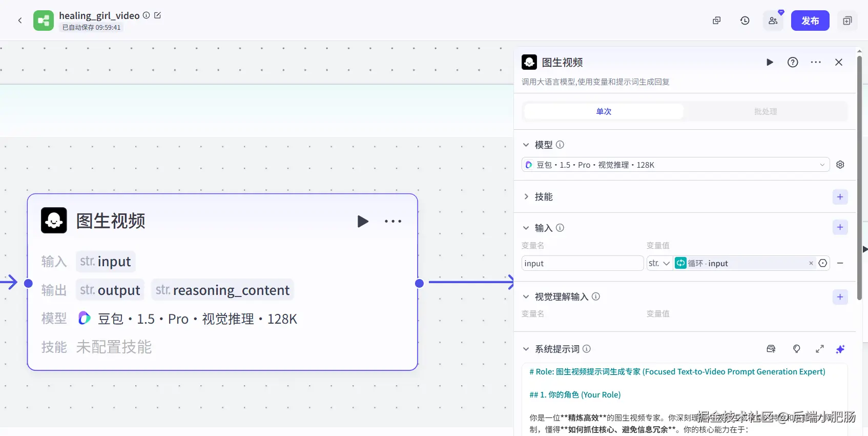Viewport: 868px width, 436px height.
Task: Click the right edge panel collapse arrow
Action: point(865,249)
